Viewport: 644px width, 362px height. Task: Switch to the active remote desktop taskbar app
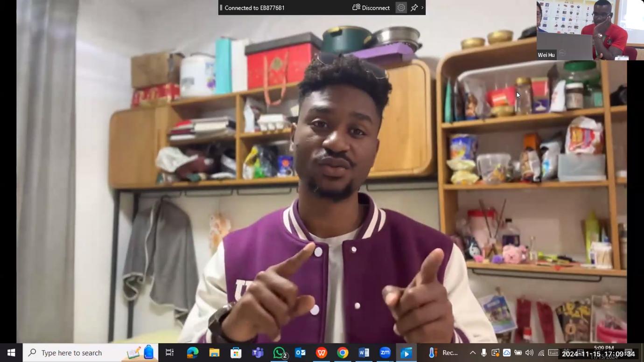point(406,353)
